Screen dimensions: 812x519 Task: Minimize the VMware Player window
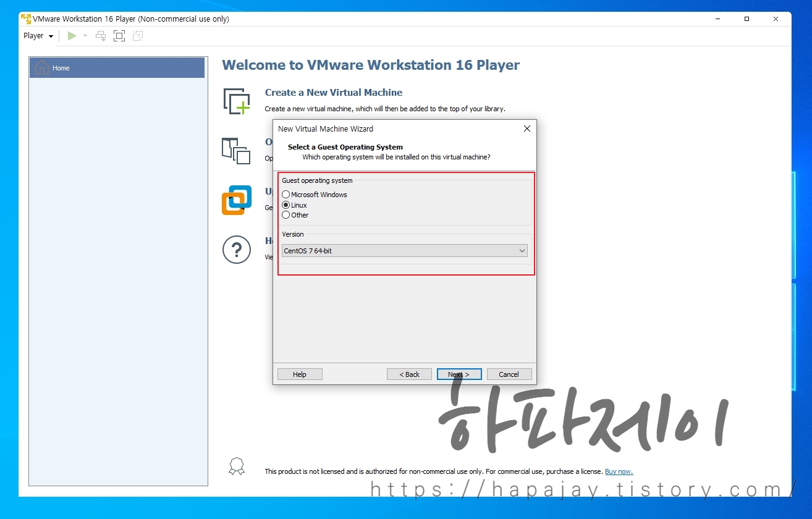[x=718, y=19]
